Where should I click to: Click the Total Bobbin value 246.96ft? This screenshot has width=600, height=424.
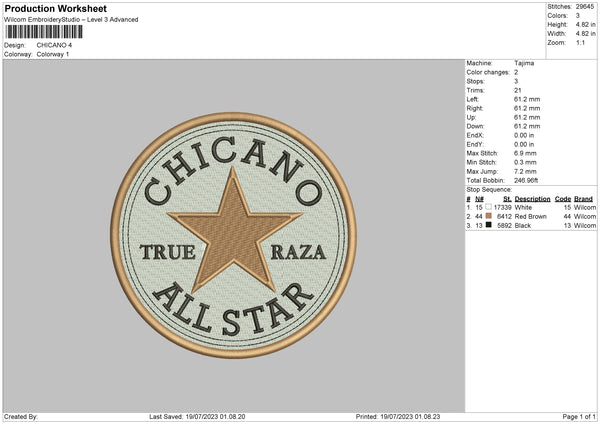click(526, 180)
